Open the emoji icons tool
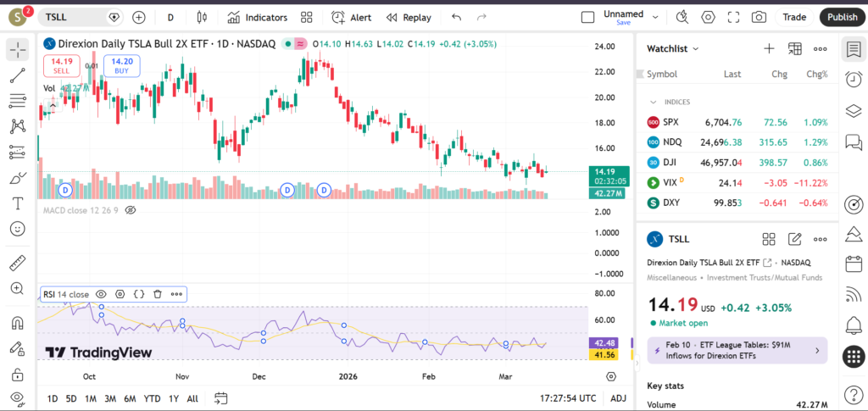This screenshot has height=411, width=868. (17, 229)
